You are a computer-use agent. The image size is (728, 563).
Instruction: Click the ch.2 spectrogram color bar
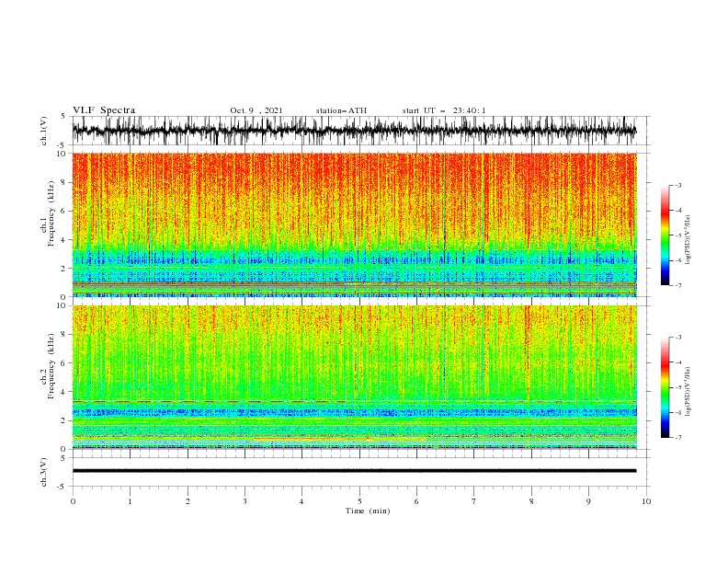(665, 387)
